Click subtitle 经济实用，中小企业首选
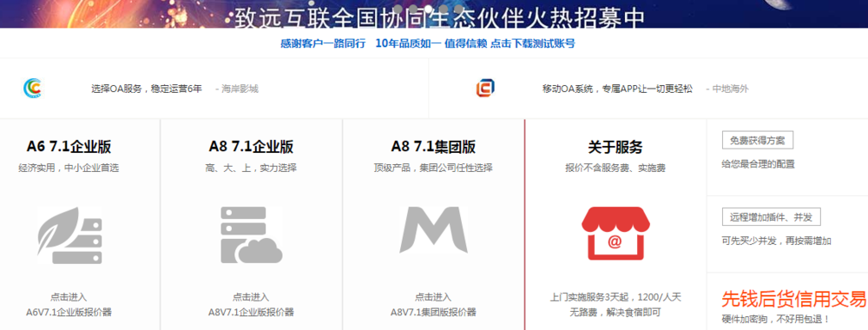The width and height of the screenshot is (868, 330). point(69,168)
